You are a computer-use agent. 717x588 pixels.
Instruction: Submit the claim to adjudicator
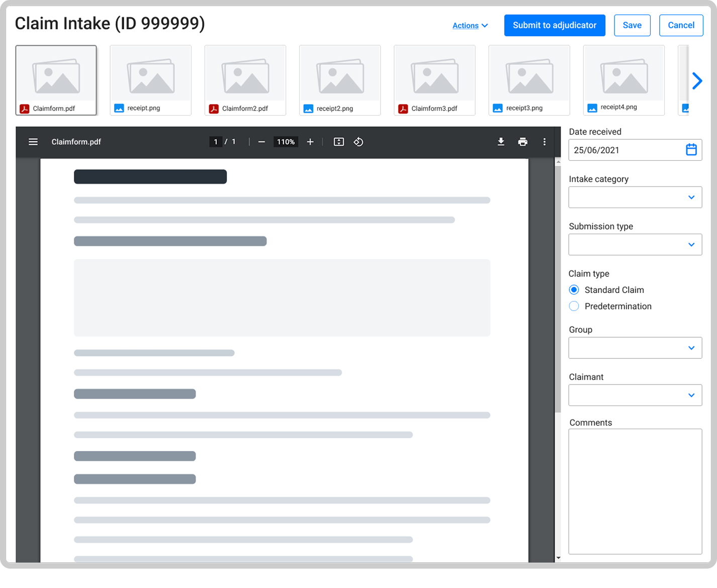click(555, 26)
